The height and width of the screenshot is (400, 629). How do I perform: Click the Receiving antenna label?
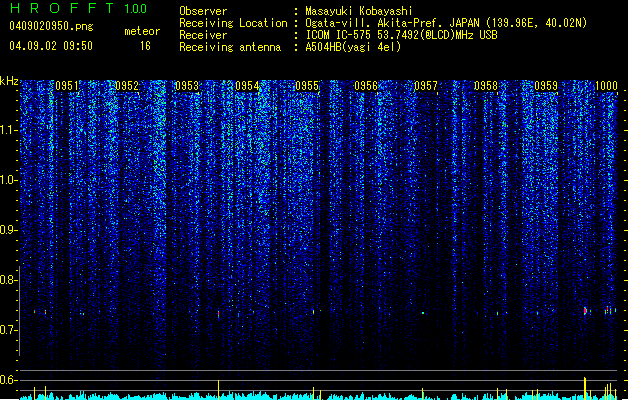[230, 47]
